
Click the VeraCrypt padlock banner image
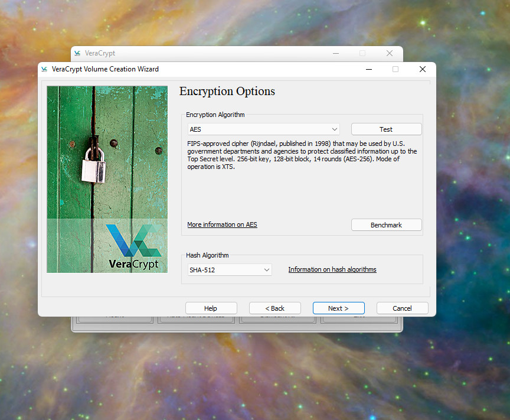coord(107,180)
